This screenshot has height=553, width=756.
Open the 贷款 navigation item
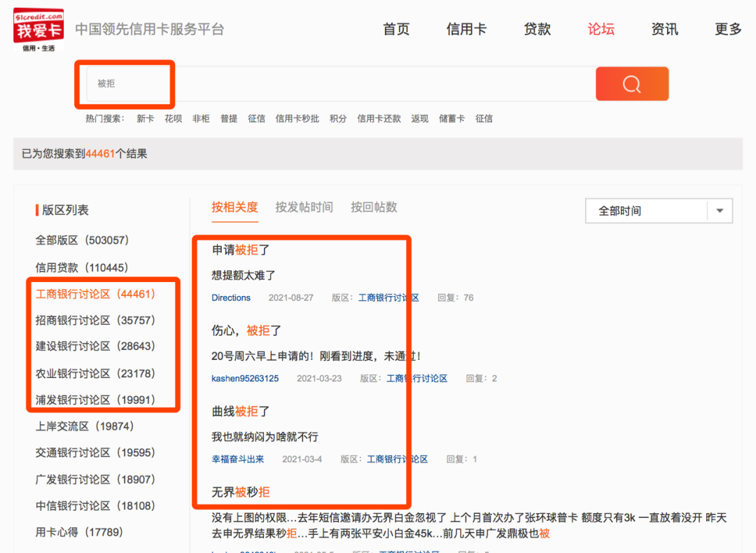(x=537, y=29)
